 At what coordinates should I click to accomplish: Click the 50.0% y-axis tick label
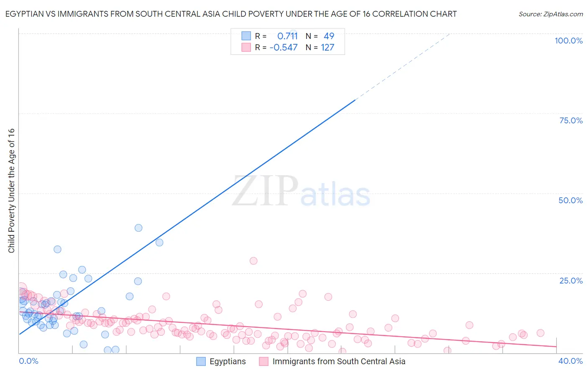570,200
